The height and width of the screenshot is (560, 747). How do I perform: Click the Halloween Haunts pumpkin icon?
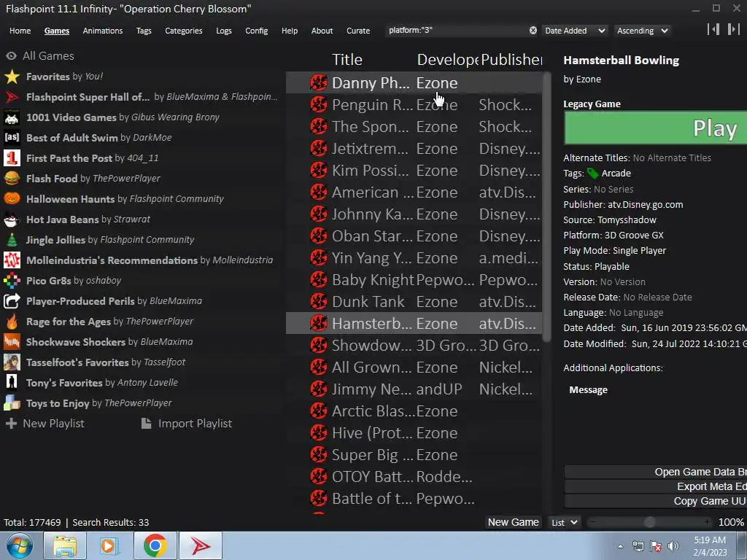[x=12, y=199]
